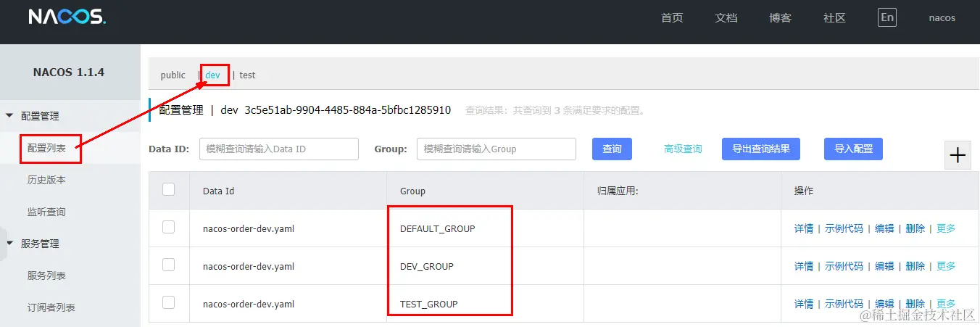Click the namespace ID 3c5e51ab-9904-4485-884a-5bfbc1285910

pos(348,110)
